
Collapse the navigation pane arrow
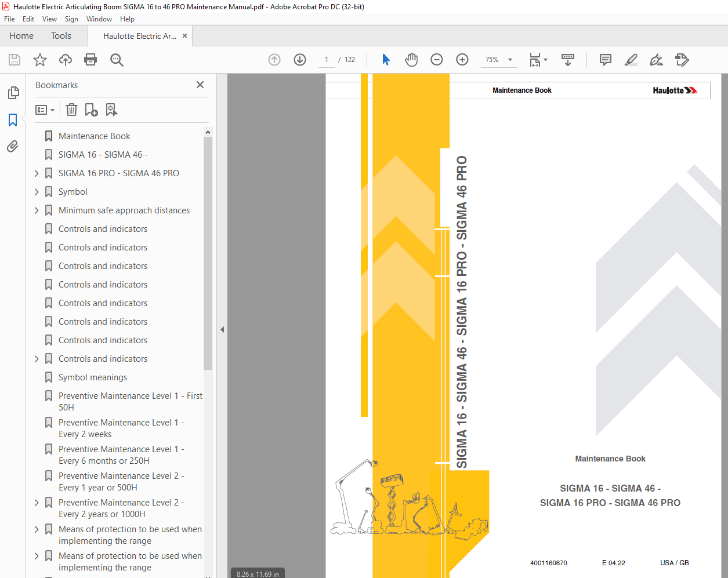[222, 329]
